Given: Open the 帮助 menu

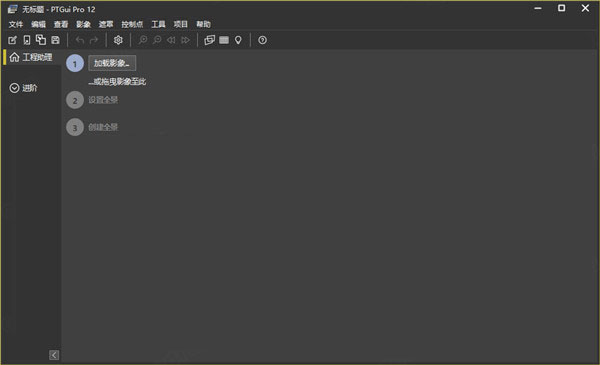Looking at the screenshot, I should coord(204,24).
